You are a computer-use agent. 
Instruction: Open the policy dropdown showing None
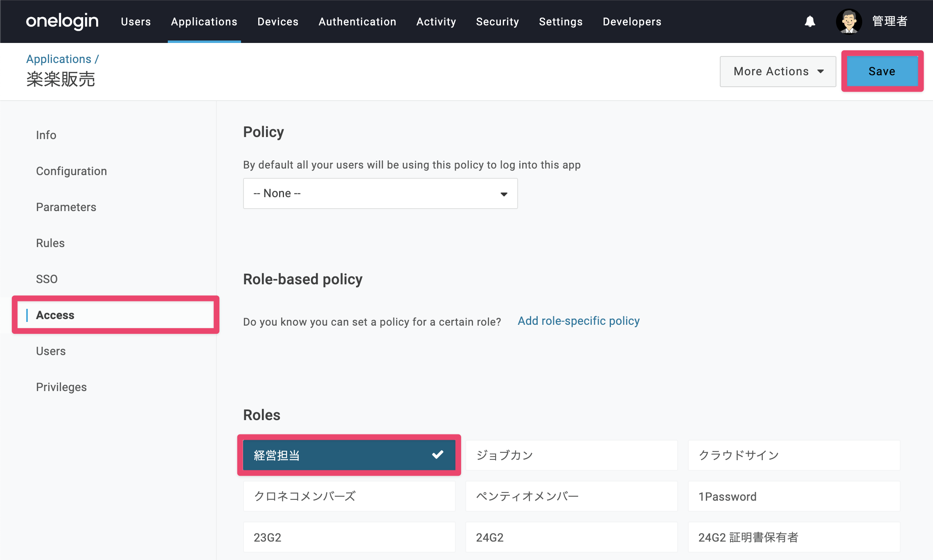pos(381,193)
